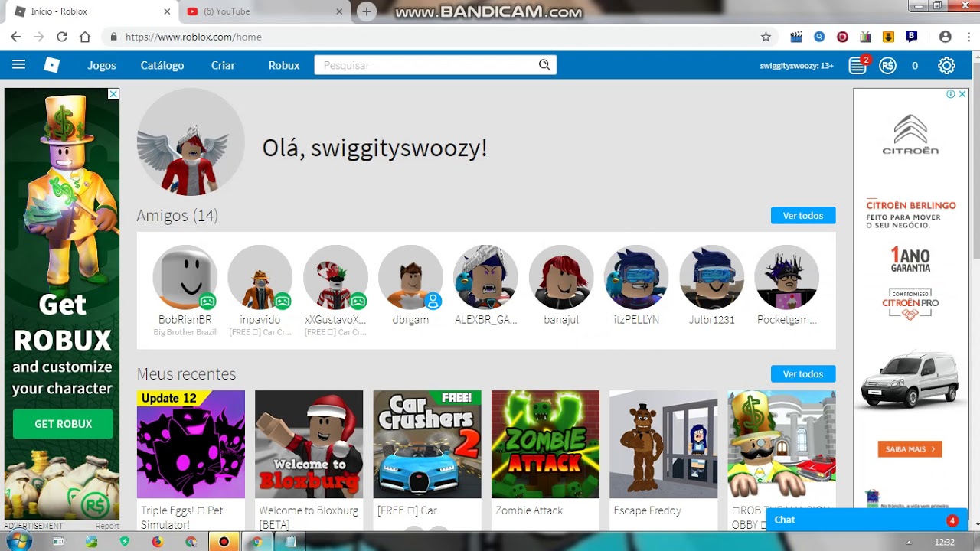Open the Criar menu item
Viewport: 980px width, 551px height.
tap(223, 66)
